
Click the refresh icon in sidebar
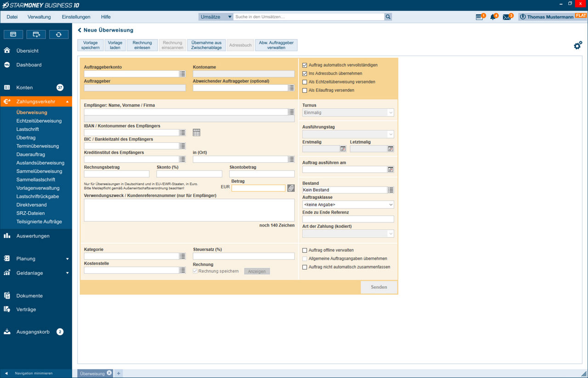[59, 34]
